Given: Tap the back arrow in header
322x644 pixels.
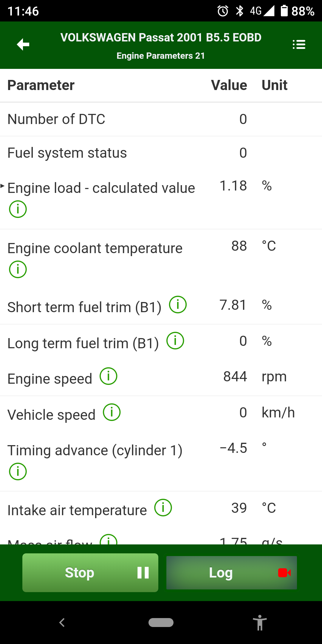Looking at the screenshot, I should [x=23, y=45].
